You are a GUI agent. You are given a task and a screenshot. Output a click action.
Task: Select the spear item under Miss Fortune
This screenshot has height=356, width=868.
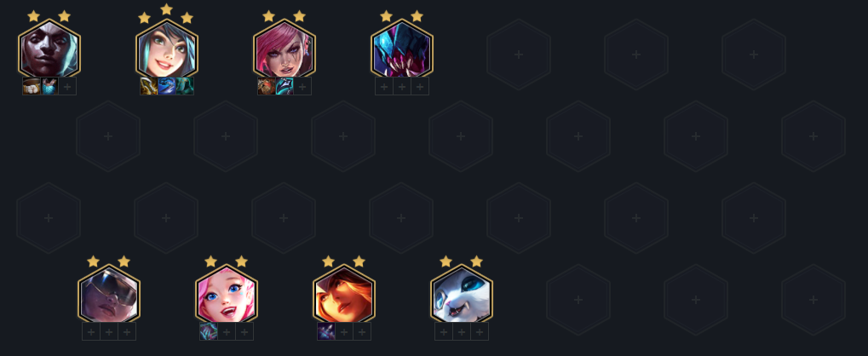(x=326, y=331)
